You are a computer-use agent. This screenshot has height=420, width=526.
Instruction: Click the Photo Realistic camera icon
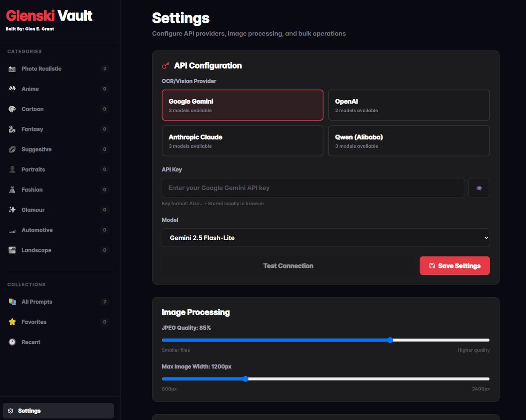(12, 69)
